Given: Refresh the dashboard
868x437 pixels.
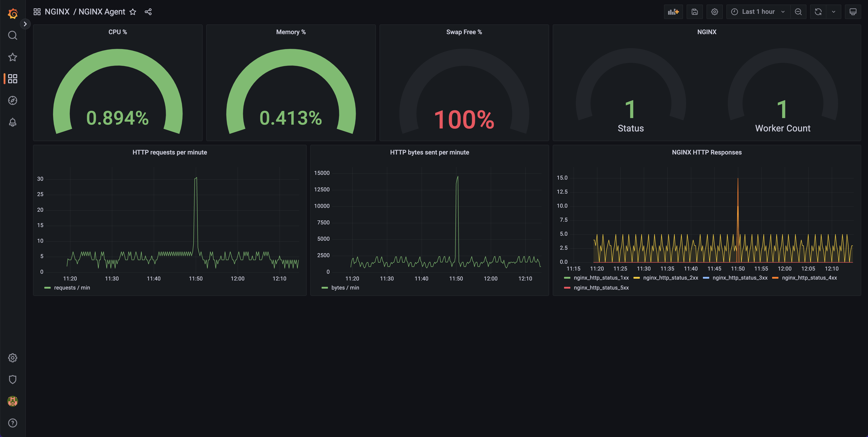Looking at the screenshot, I should coord(818,12).
